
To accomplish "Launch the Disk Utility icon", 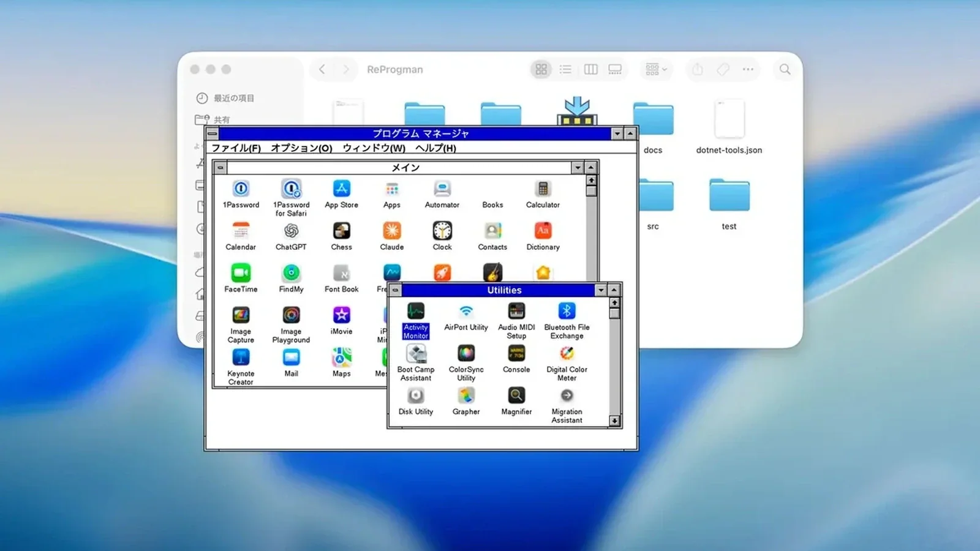I will pyautogui.click(x=416, y=395).
